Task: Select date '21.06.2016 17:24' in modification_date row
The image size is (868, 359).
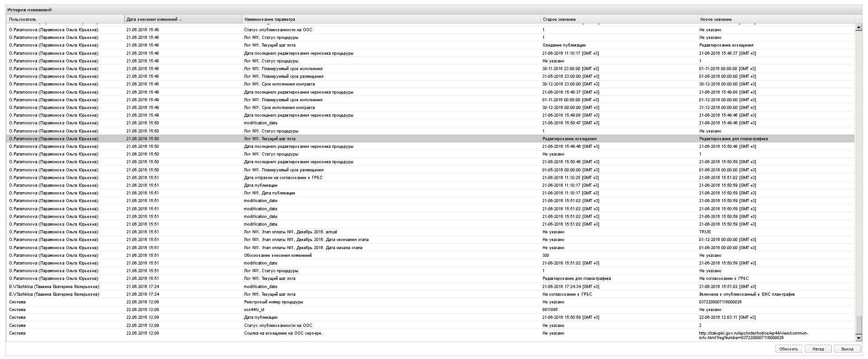Action: [x=142, y=287]
